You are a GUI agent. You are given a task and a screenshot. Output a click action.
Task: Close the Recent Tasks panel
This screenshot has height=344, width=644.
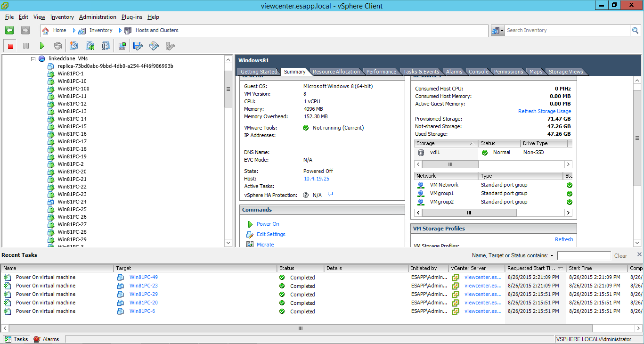[x=639, y=254]
